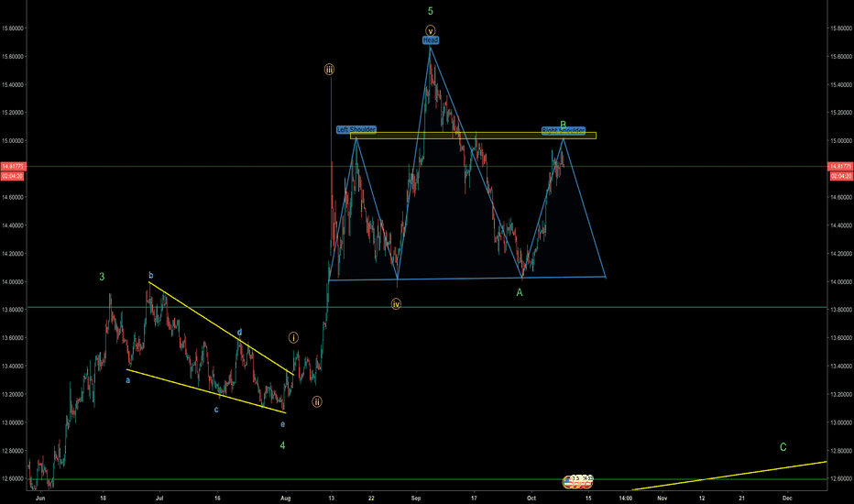Click the Nov label on the time axis
Viewport: 854px width, 504px height.
pyautogui.click(x=662, y=498)
